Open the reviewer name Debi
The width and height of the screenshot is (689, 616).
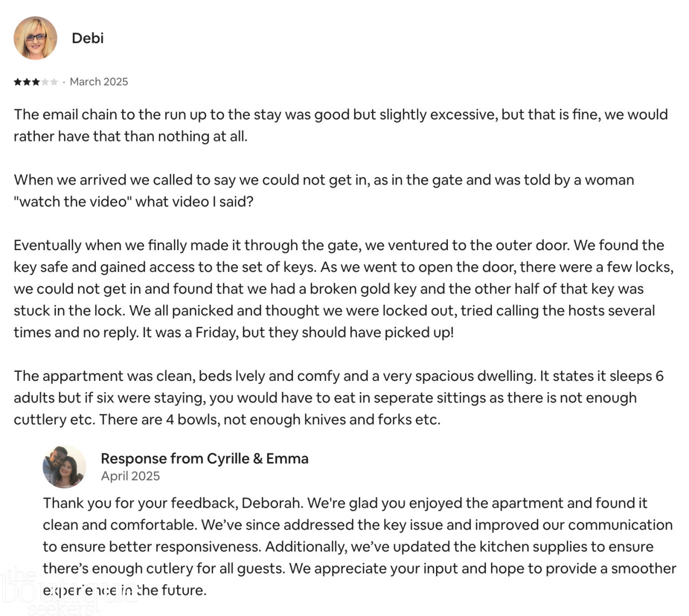(87, 38)
